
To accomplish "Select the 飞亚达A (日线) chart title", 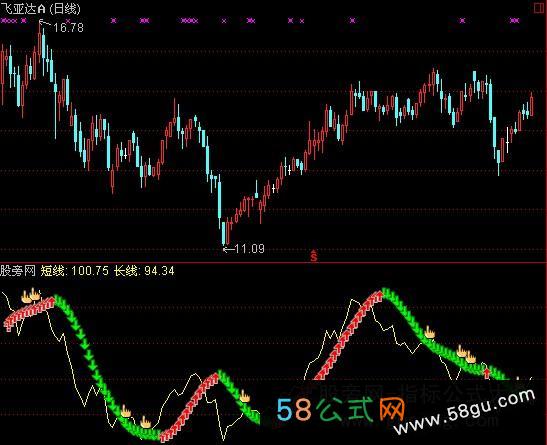I will (x=40, y=8).
